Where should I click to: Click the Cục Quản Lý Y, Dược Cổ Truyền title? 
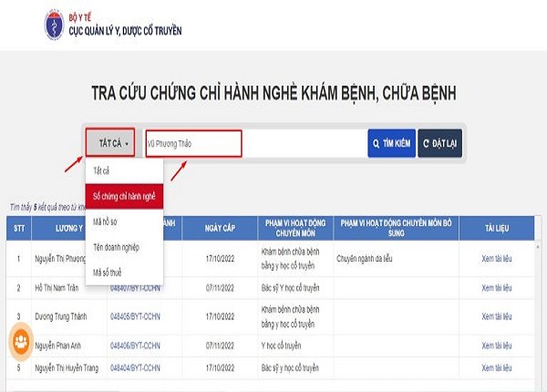click(x=125, y=31)
